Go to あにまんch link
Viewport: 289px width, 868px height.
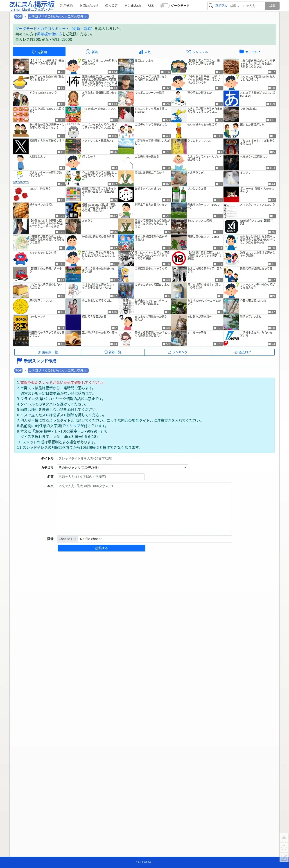point(133,6)
